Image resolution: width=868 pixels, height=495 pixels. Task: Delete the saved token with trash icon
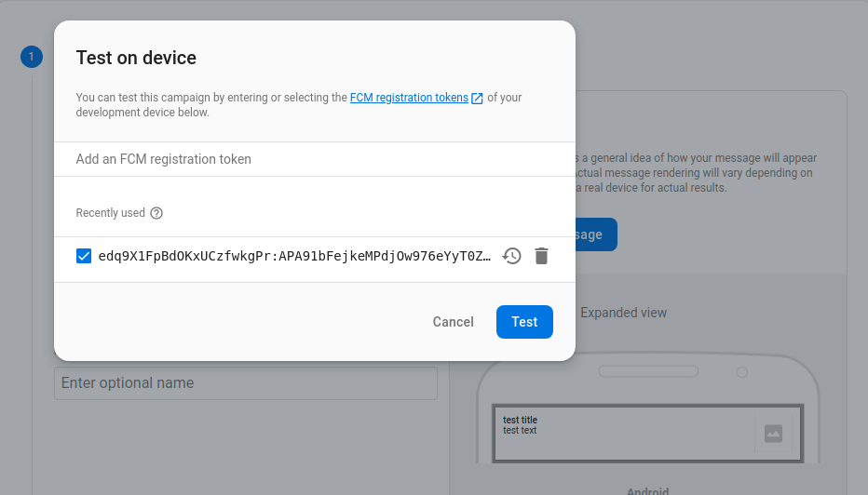[x=541, y=256]
